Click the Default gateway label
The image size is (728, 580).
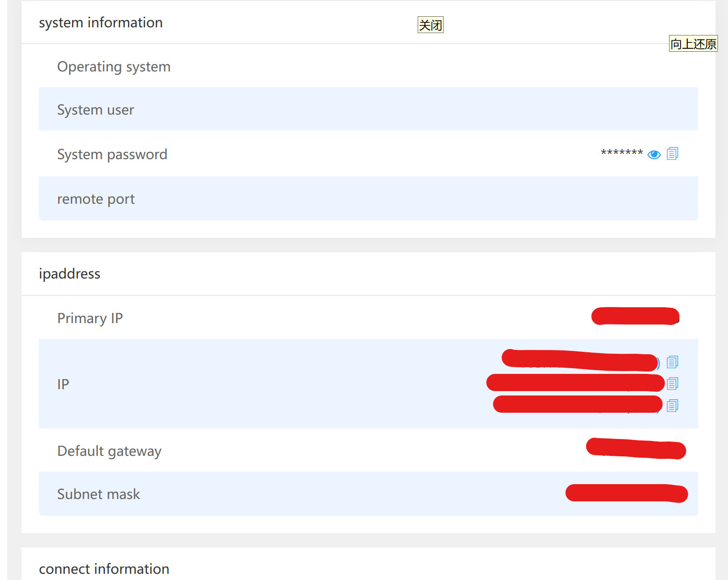tap(109, 451)
